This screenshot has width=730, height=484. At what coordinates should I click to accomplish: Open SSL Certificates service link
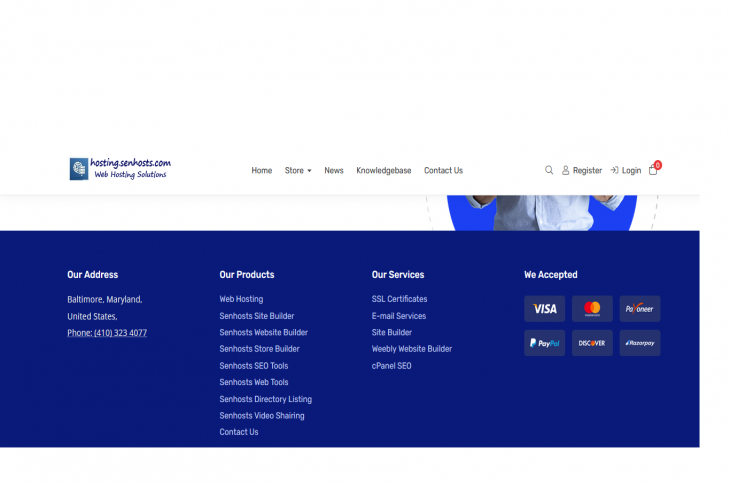coord(399,299)
